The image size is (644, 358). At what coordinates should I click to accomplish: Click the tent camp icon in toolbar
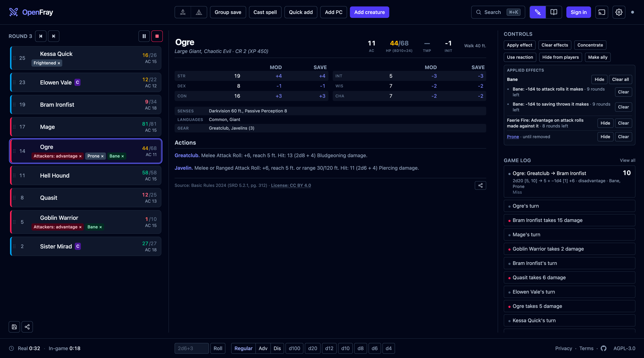click(x=199, y=12)
